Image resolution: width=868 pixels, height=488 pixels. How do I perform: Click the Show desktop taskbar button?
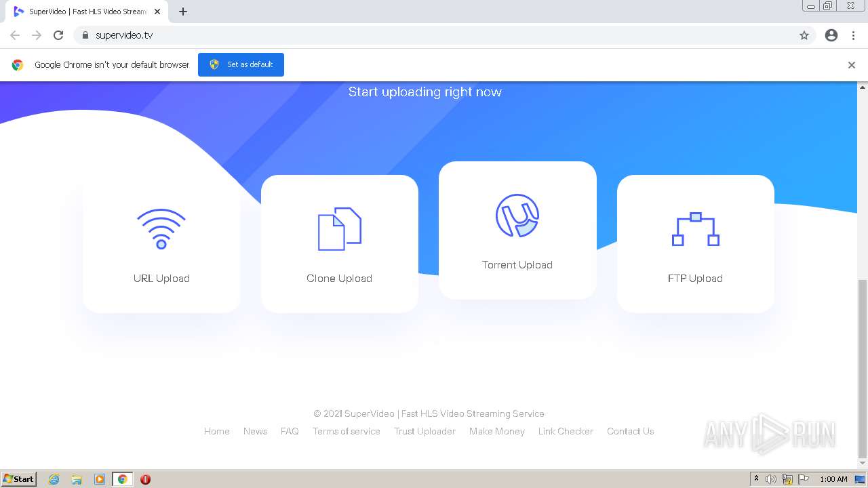tap(861, 479)
